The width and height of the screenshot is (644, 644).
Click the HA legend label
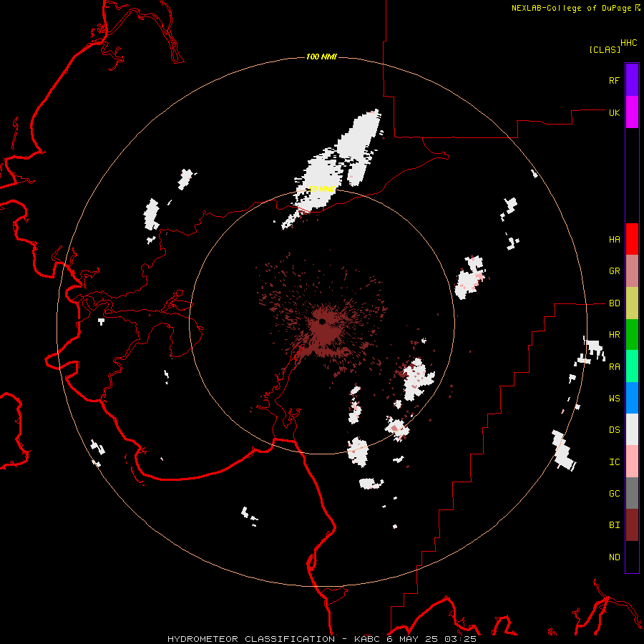(614, 240)
